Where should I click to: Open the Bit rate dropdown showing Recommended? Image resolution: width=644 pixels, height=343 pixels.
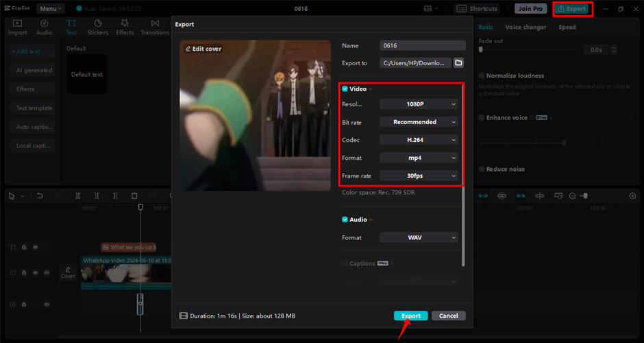tap(419, 121)
